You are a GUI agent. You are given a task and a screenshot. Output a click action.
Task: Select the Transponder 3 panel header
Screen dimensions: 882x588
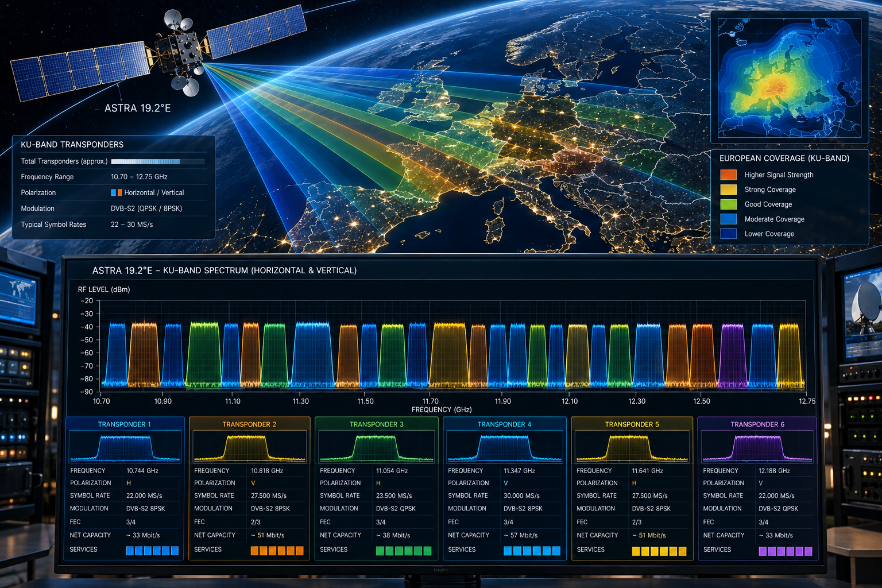tap(377, 424)
